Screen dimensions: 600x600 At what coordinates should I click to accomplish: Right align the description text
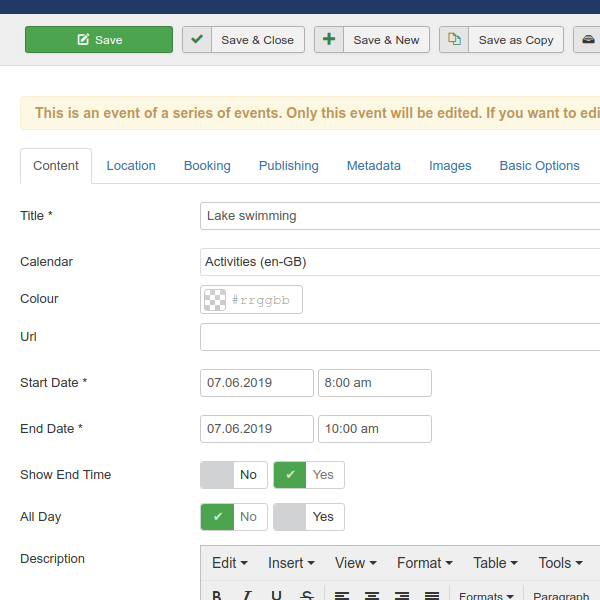coord(402,595)
